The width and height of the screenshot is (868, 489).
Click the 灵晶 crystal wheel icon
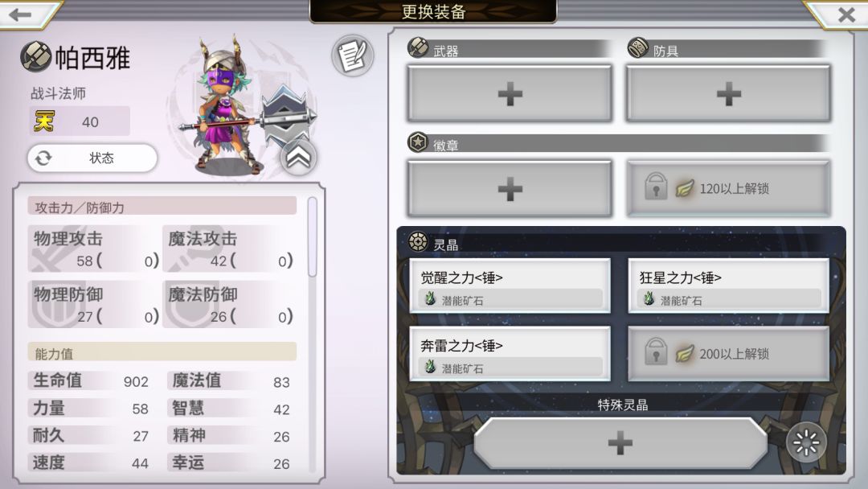click(x=418, y=241)
